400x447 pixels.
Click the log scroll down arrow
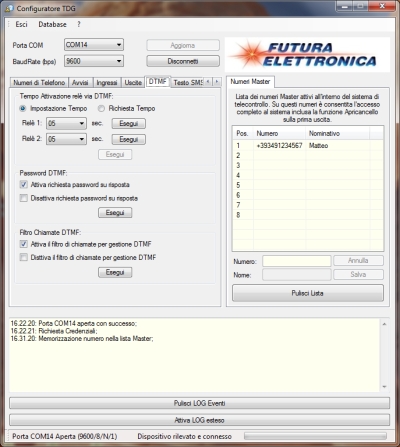384,387
